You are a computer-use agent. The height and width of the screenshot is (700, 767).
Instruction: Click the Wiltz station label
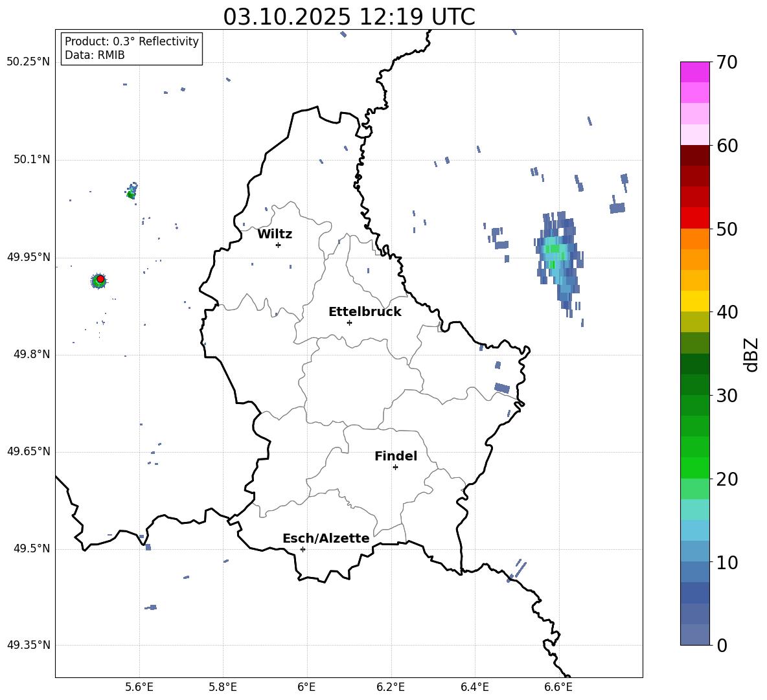coord(275,234)
